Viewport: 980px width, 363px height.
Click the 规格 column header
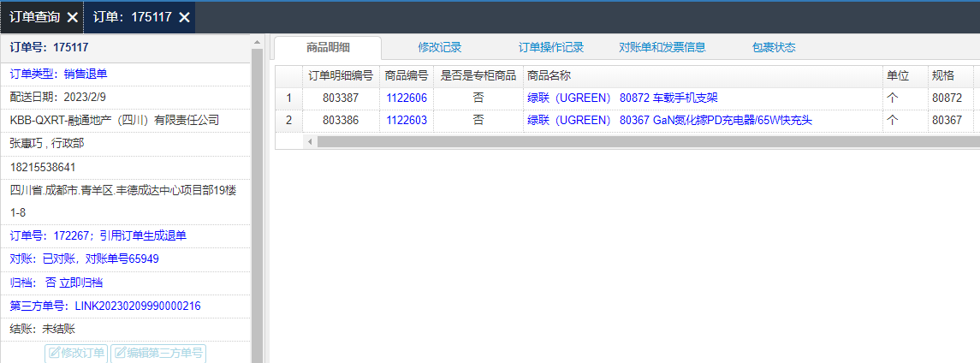(950, 75)
